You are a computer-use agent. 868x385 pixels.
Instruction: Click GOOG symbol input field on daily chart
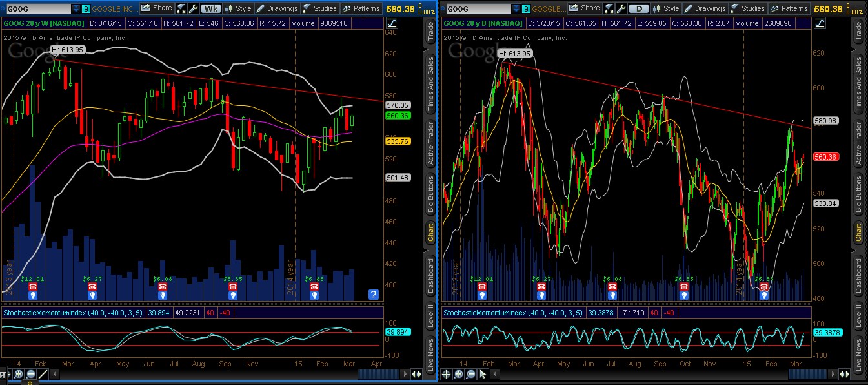point(479,9)
